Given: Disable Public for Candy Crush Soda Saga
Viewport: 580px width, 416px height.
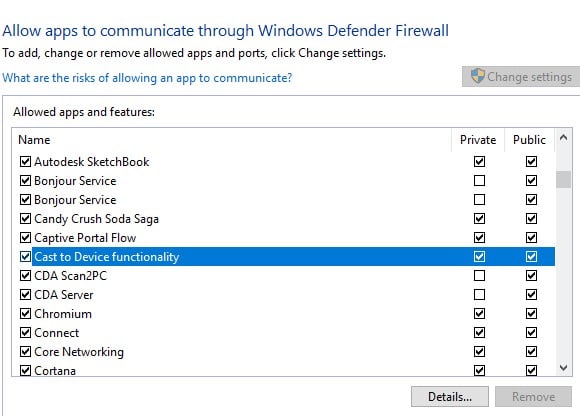Looking at the screenshot, I should click(532, 219).
